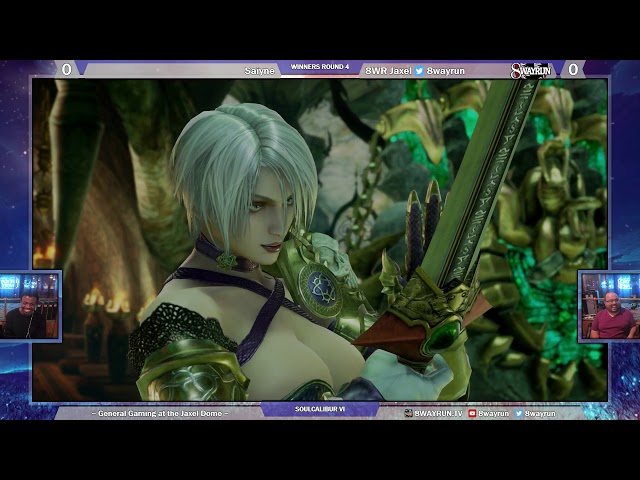The height and width of the screenshot is (480, 640).
Task: Select the player name 8WR Jaxel
Action: [x=388, y=71]
